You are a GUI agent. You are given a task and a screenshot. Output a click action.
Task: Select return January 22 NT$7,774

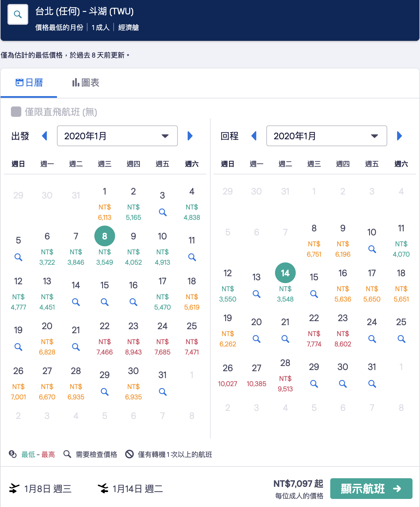(x=314, y=331)
